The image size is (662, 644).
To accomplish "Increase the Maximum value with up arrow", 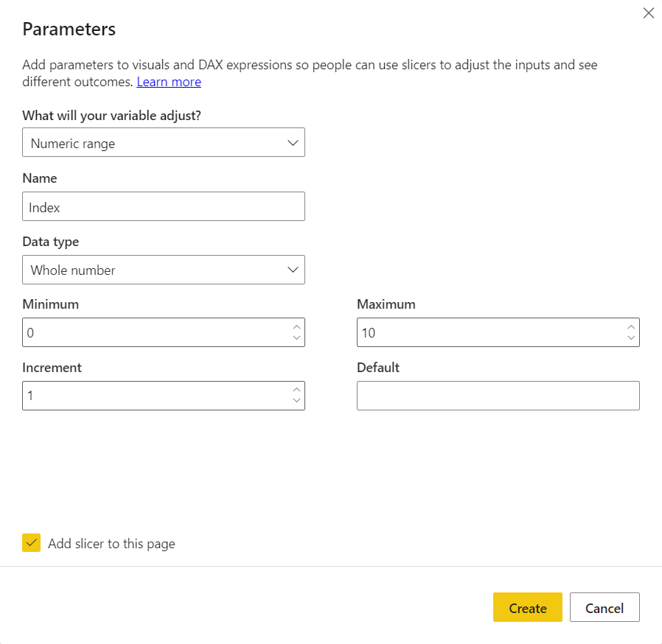I will coord(631,327).
